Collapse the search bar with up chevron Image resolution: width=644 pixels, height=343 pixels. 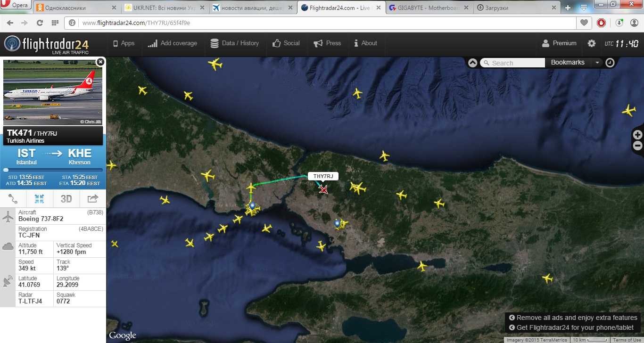tap(473, 63)
